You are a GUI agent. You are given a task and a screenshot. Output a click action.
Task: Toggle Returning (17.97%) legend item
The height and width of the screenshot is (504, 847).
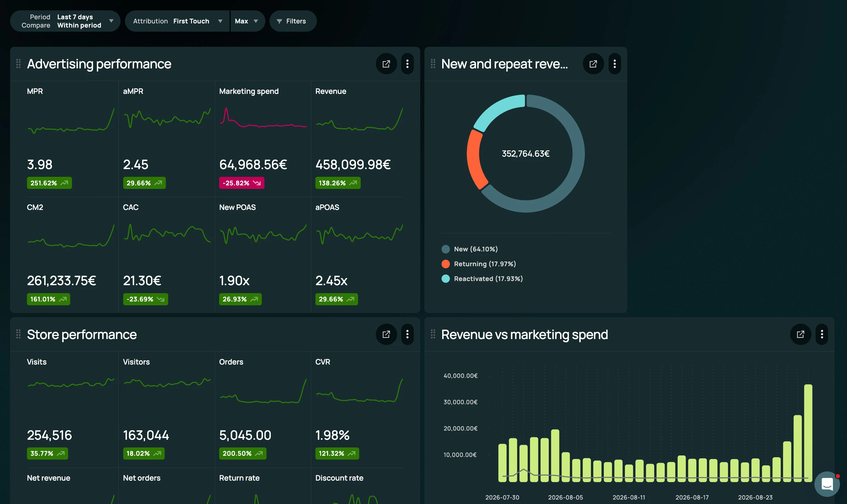click(479, 264)
